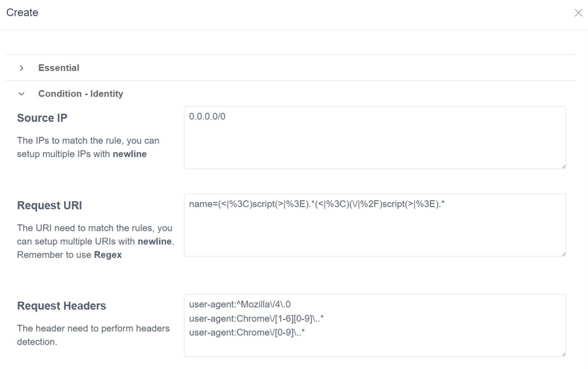
Task: Click the user-agent Mozilla header line
Action: (240, 304)
